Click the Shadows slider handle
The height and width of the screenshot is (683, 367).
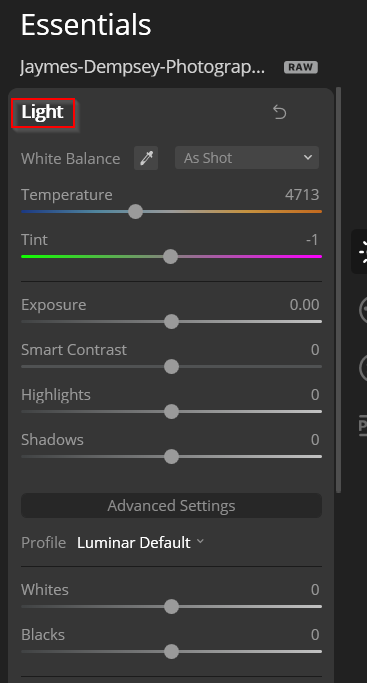(172, 457)
